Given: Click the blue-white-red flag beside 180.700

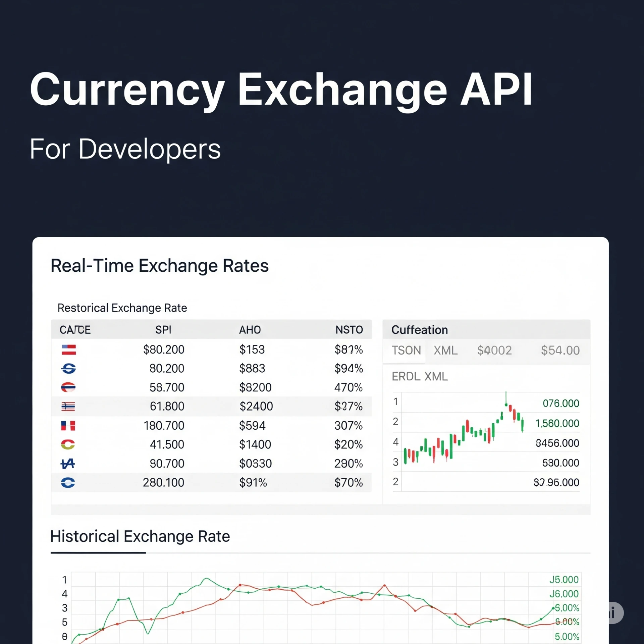Looking at the screenshot, I should pos(68,426).
